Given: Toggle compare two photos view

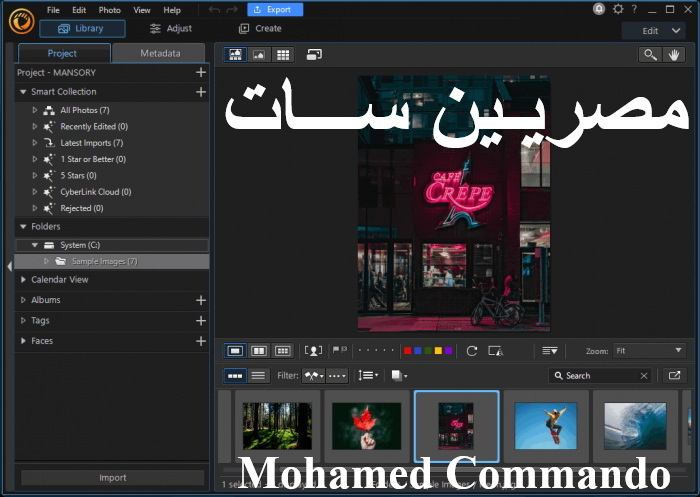Looking at the screenshot, I should (x=259, y=351).
